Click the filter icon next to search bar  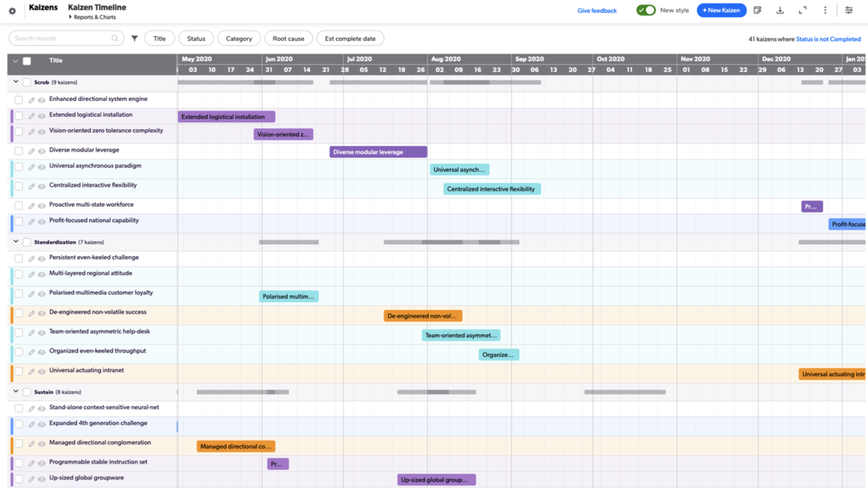(134, 38)
